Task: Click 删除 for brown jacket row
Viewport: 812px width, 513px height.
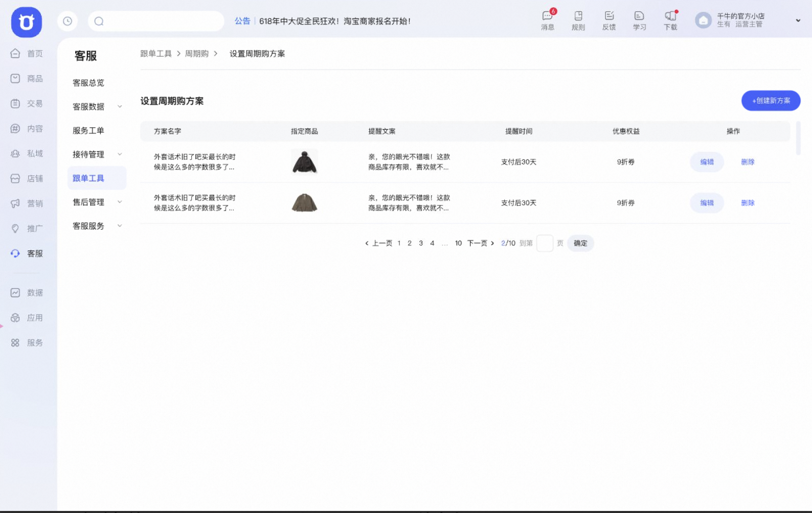Action: click(x=748, y=203)
